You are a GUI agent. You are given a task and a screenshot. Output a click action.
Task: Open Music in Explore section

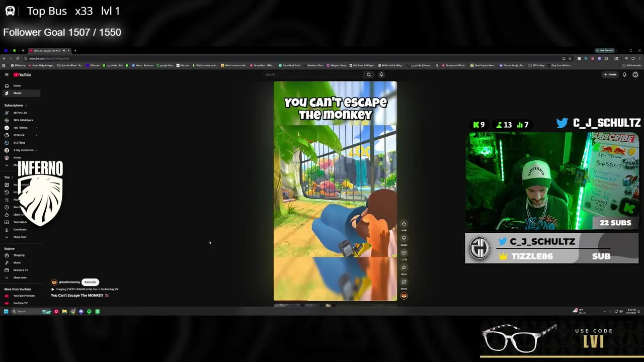coord(17,262)
